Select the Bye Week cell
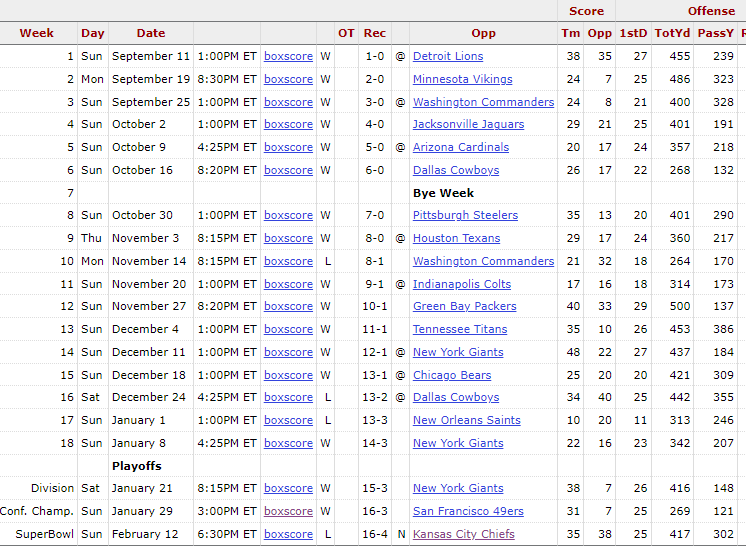Viewport: 746px width, 555px height. (443, 193)
